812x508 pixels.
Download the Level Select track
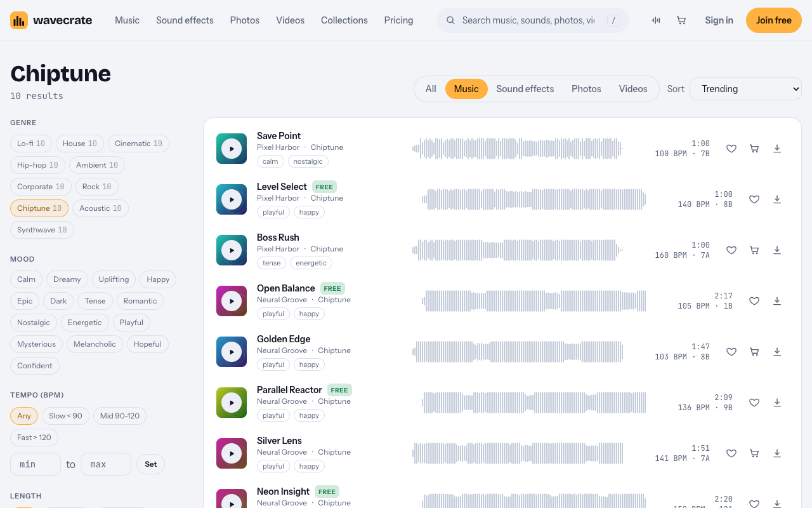pos(777,199)
